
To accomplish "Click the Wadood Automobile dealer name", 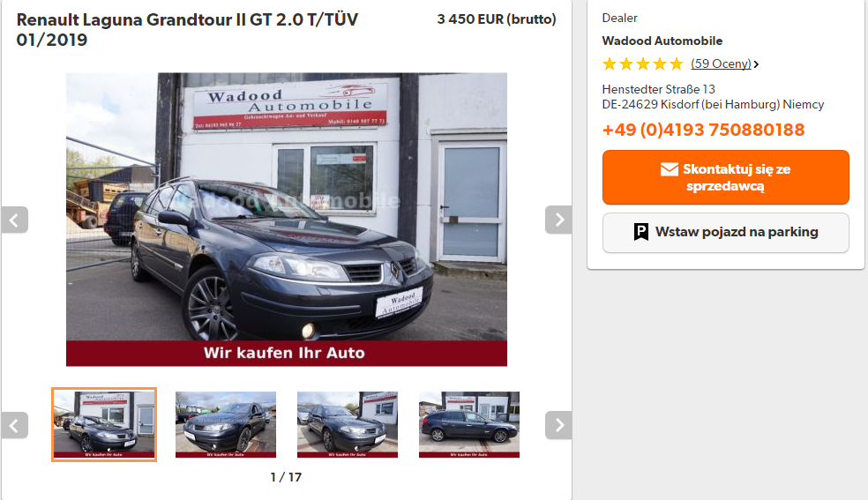I will pos(662,41).
